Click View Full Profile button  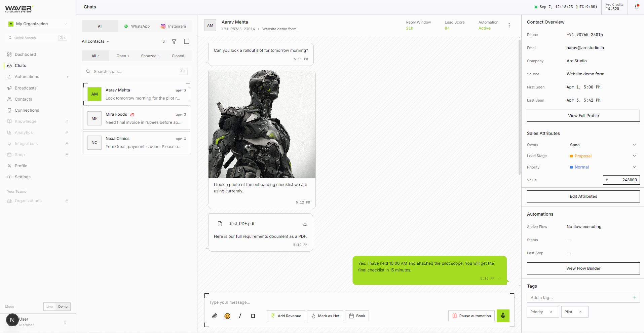(583, 116)
